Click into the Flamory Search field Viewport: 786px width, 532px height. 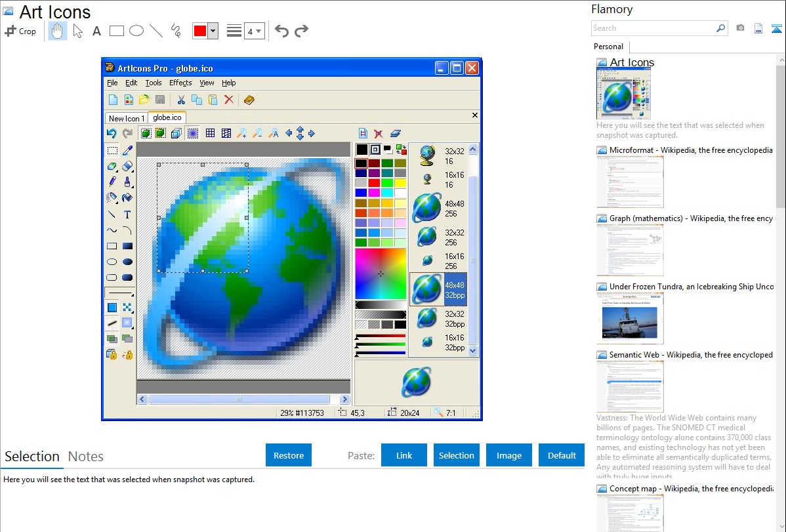point(653,28)
